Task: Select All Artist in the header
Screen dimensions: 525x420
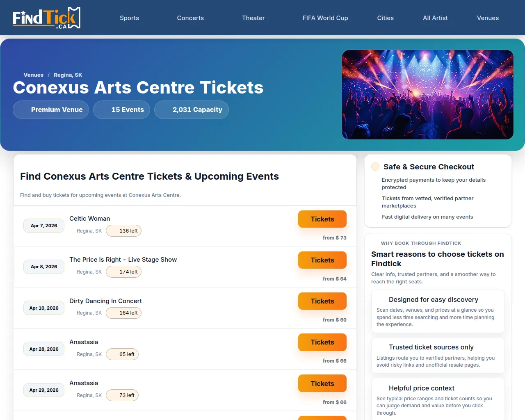Action: [x=435, y=18]
